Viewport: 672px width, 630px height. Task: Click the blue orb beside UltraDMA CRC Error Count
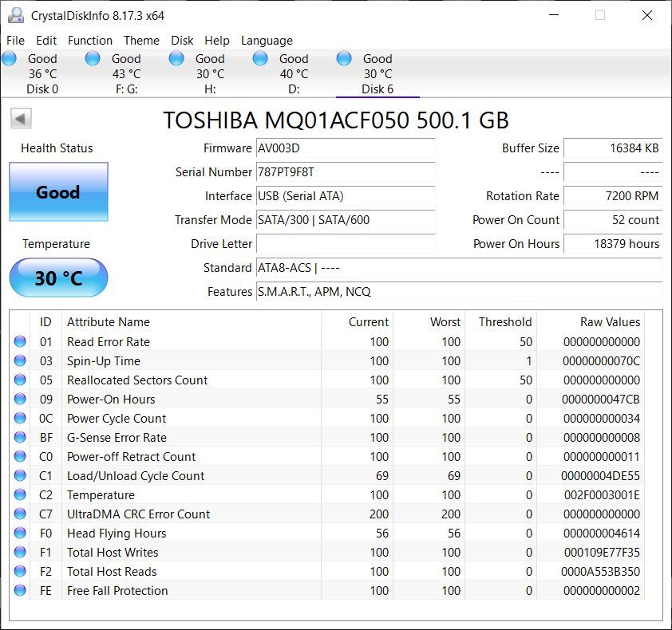click(x=20, y=514)
